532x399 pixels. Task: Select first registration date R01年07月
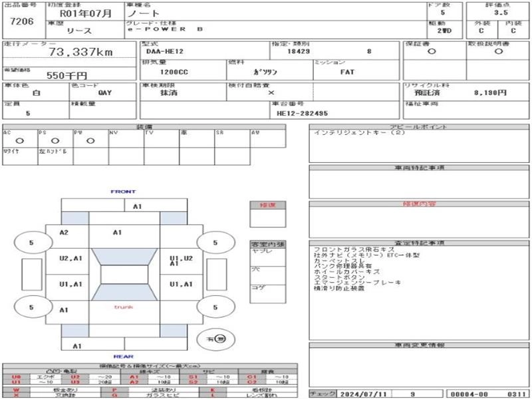point(86,13)
